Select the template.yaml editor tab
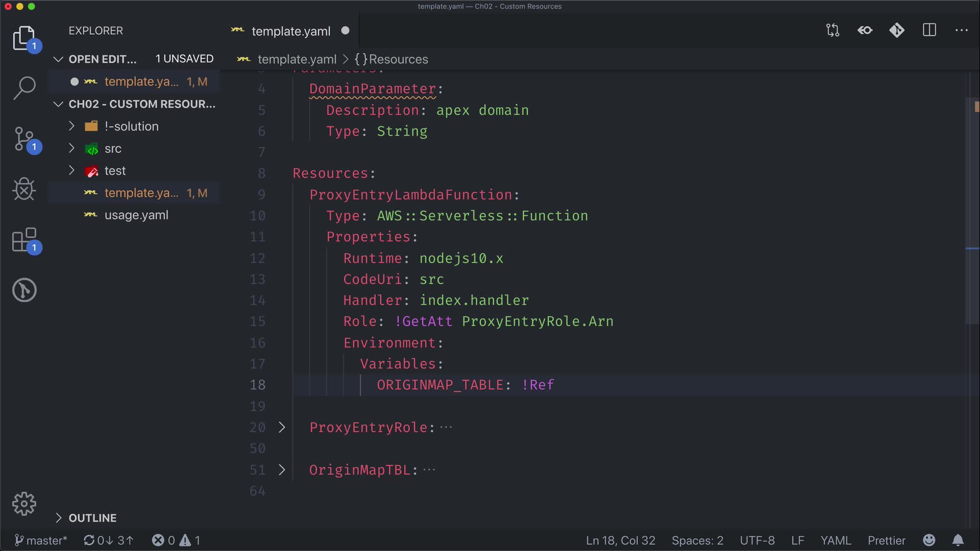980x551 pixels. click(x=290, y=31)
